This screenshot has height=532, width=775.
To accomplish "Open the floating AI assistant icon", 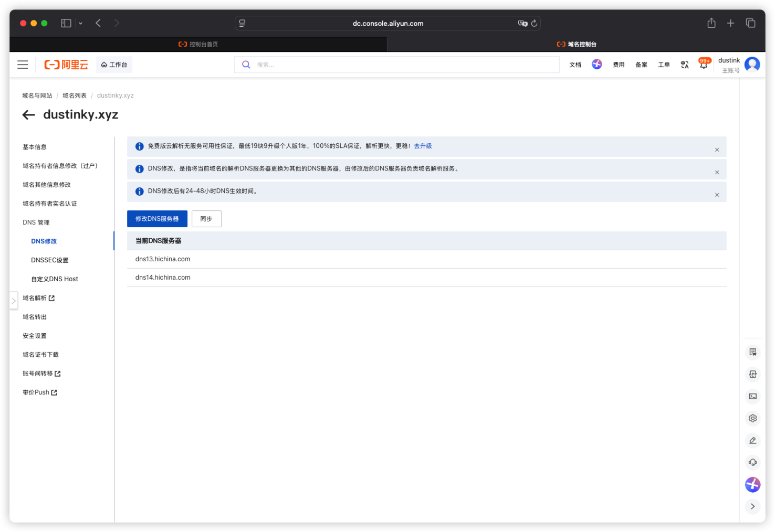I will pos(753,484).
